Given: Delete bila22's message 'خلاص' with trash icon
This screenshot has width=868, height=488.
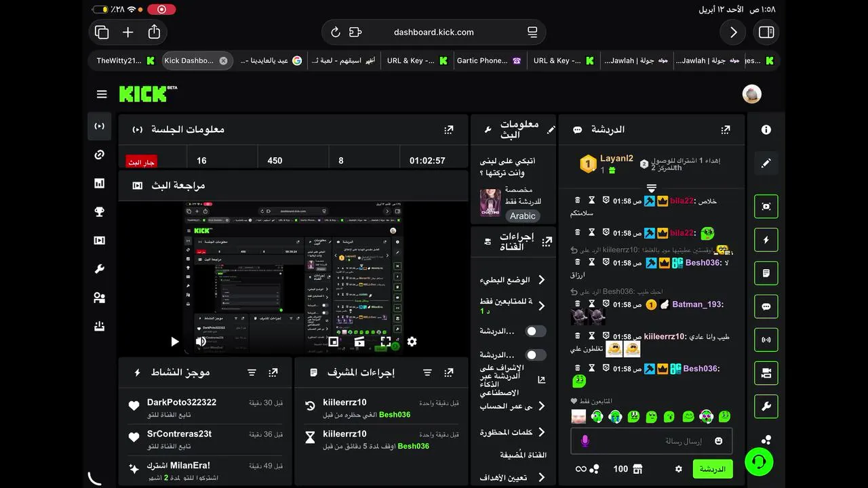Looking at the screenshot, I should pos(578,201).
